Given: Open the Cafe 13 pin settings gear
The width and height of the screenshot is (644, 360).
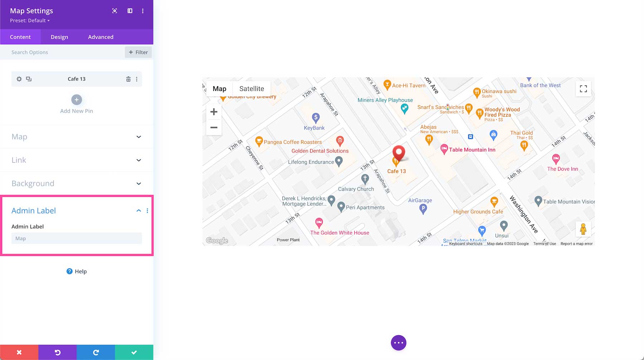Looking at the screenshot, I should [19, 79].
